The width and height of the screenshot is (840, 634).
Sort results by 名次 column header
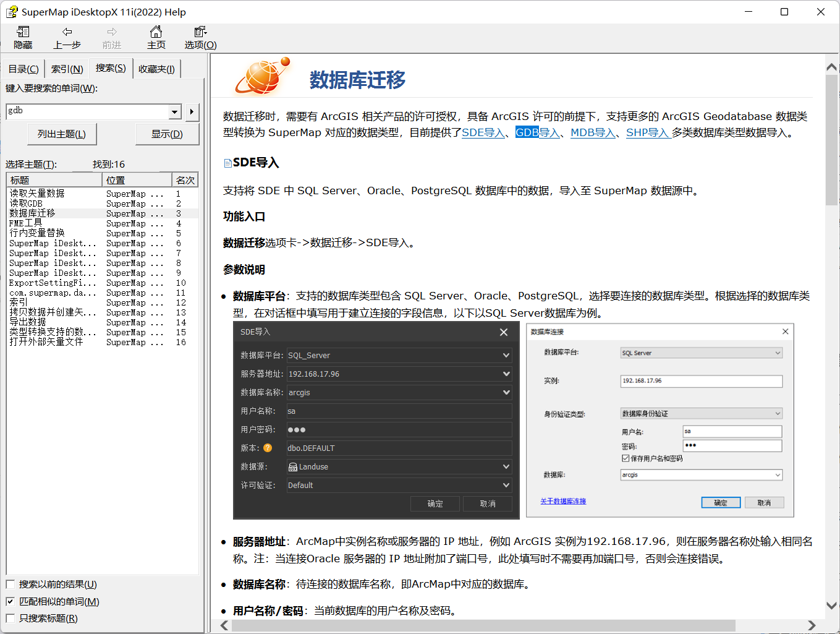(x=185, y=179)
